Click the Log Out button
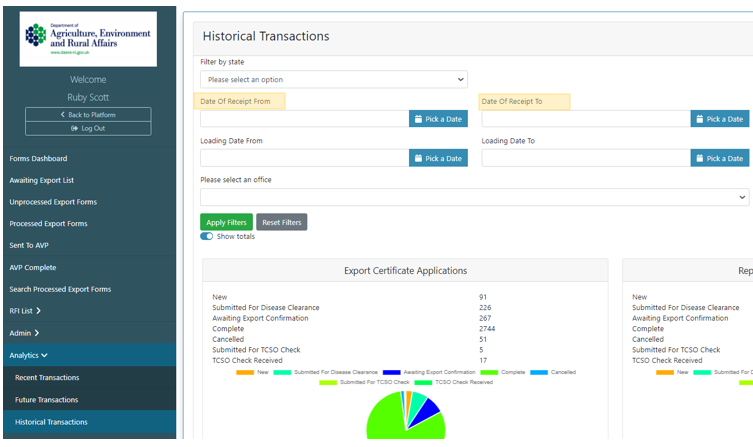The image size is (753, 447). click(88, 128)
